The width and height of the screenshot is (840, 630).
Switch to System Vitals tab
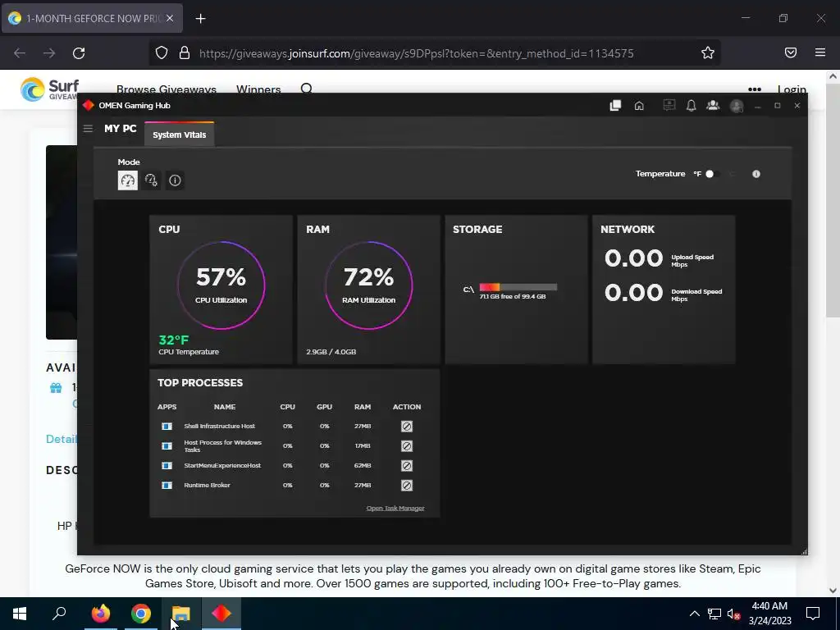click(x=179, y=135)
